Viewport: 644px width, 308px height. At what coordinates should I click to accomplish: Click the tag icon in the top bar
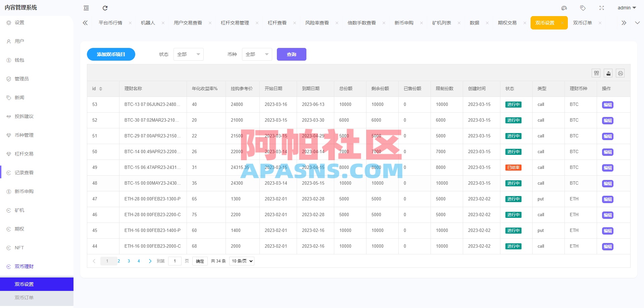583,8
